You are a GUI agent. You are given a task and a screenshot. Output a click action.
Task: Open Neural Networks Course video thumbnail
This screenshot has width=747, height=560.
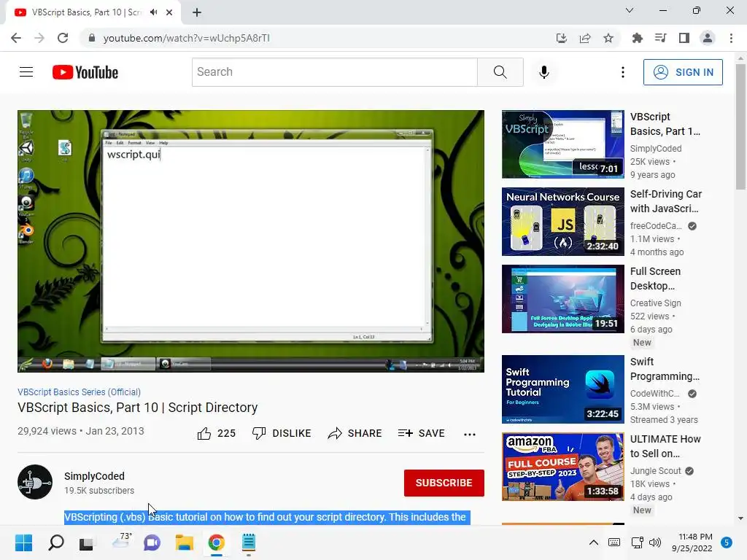[562, 222]
